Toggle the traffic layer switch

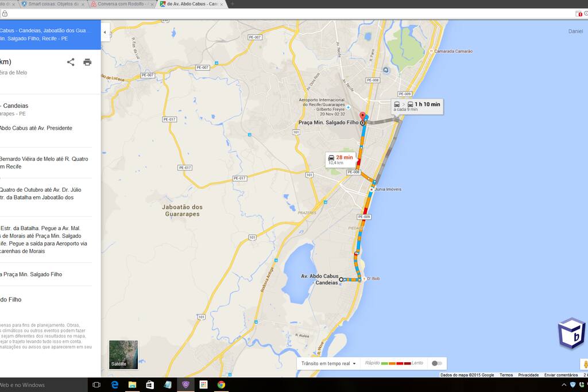tap(436, 363)
